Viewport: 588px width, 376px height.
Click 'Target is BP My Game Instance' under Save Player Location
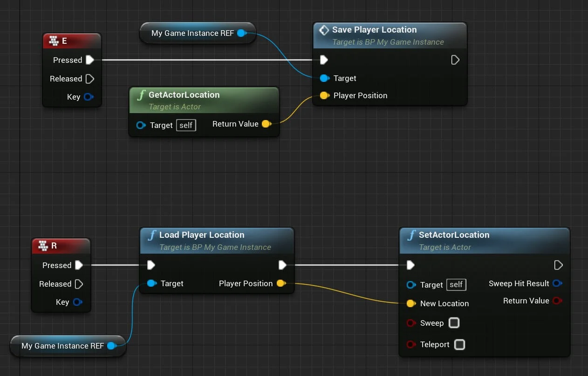388,42
